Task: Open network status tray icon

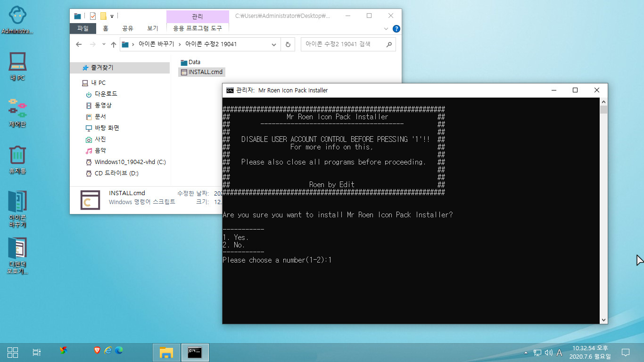Action: point(537,353)
